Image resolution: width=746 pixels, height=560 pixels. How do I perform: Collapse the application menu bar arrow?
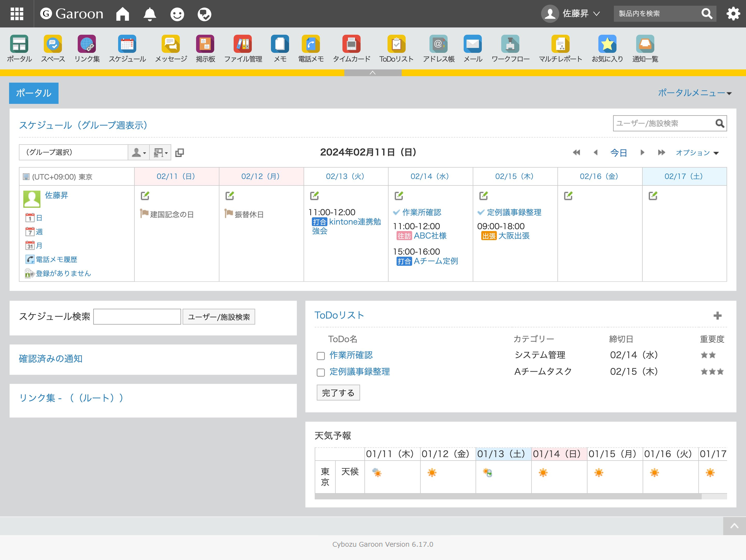point(373,73)
